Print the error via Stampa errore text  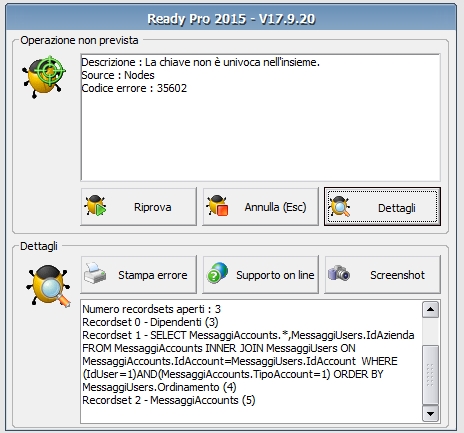[x=153, y=275]
